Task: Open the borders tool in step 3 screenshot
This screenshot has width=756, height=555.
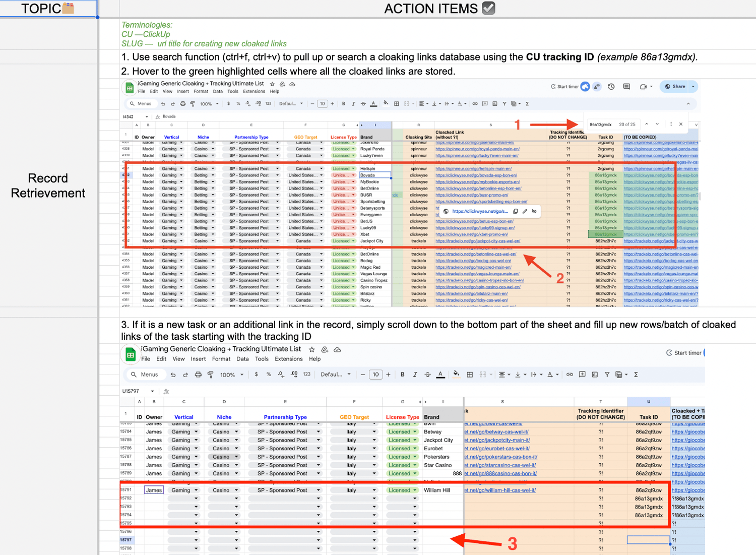Action: [x=470, y=375]
